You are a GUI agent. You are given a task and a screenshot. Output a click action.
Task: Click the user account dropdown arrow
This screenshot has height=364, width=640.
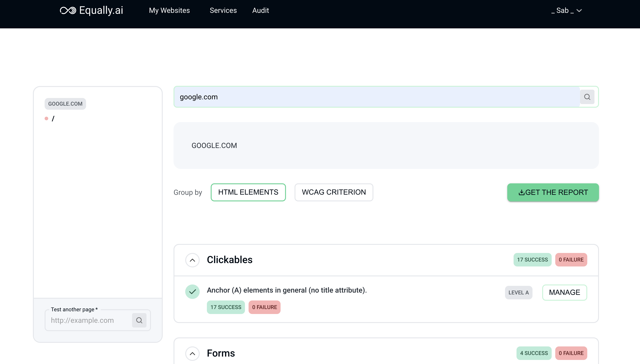coord(579,11)
